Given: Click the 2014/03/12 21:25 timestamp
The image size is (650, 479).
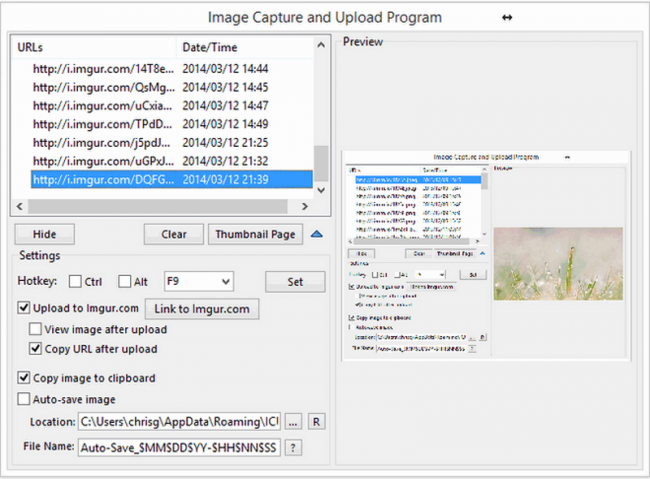Looking at the screenshot, I should [225, 143].
